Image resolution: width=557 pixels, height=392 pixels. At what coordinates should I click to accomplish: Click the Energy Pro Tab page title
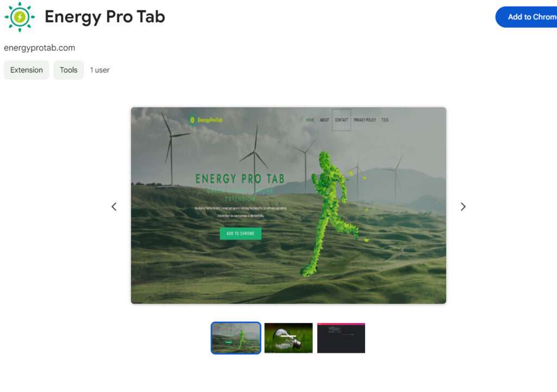click(105, 17)
